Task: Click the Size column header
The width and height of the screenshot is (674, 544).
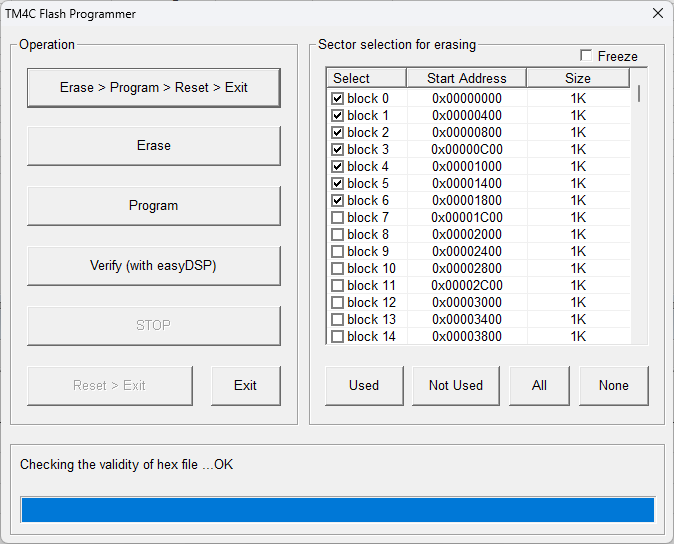Action: (578, 78)
